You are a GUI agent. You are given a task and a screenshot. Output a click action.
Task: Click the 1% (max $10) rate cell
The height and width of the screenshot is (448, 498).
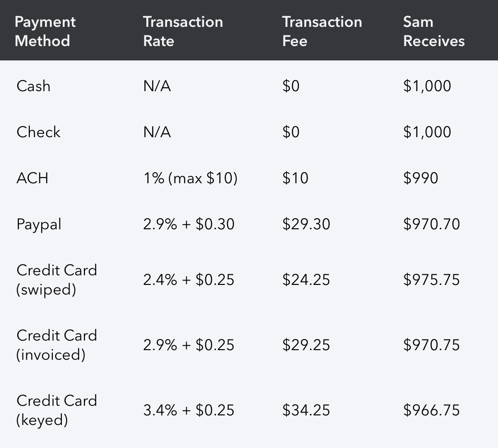click(x=190, y=178)
